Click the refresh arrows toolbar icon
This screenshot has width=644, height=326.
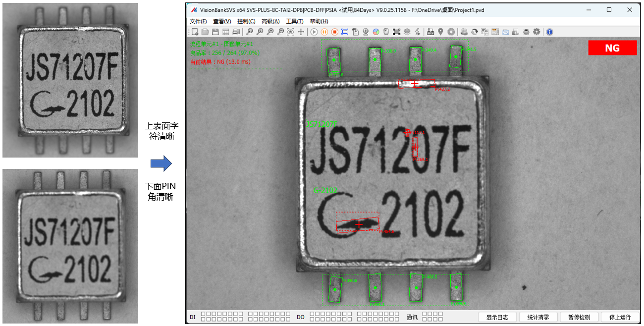click(x=475, y=32)
